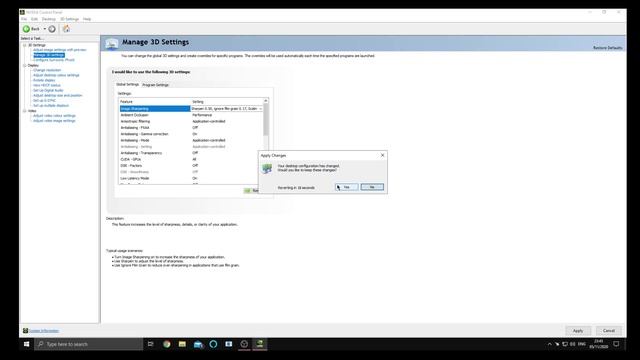Open the File menu
The height and width of the screenshot is (360, 640).
coord(24,19)
